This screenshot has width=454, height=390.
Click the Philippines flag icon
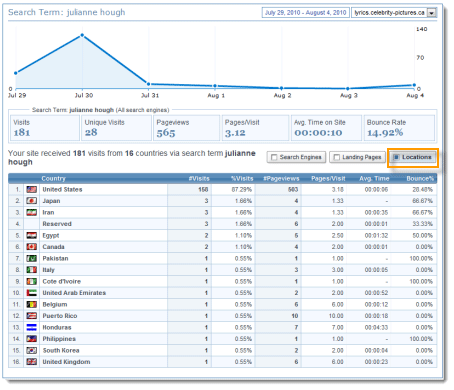32,339
